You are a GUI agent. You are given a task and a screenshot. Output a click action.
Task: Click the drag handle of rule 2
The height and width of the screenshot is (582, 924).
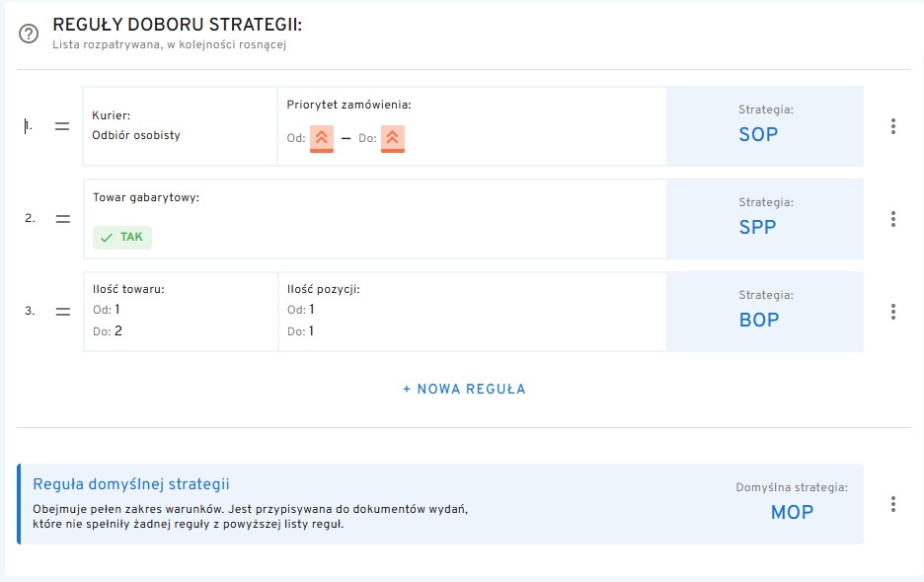click(62, 219)
